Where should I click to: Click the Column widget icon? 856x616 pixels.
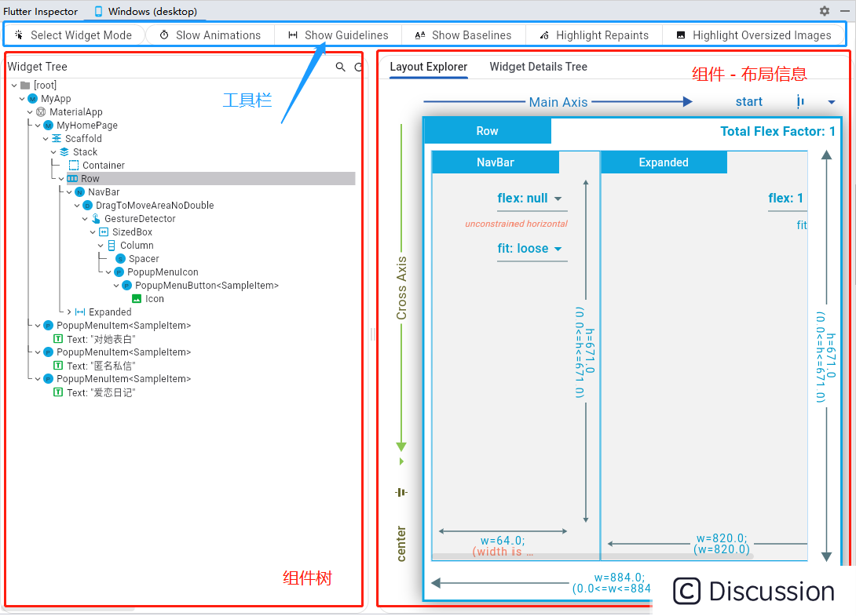click(112, 246)
